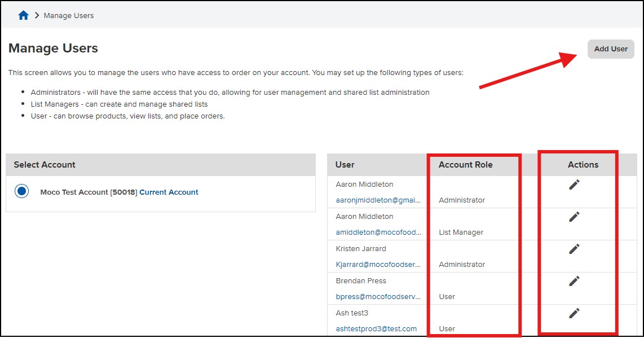Click the User column header
Image resolution: width=644 pixels, height=338 pixels.
pyautogui.click(x=345, y=165)
